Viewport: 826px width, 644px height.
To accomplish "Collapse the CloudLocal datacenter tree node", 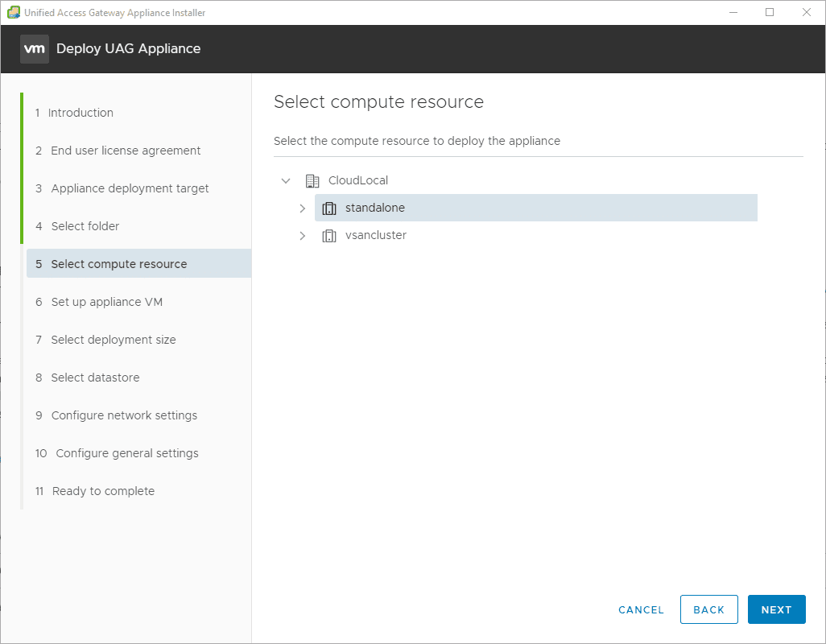I will pyautogui.click(x=286, y=180).
